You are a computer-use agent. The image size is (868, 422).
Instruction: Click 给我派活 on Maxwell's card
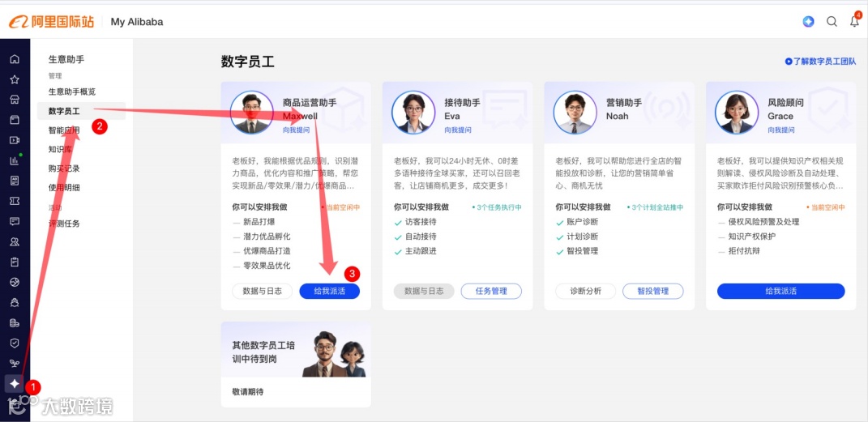click(329, 291)
